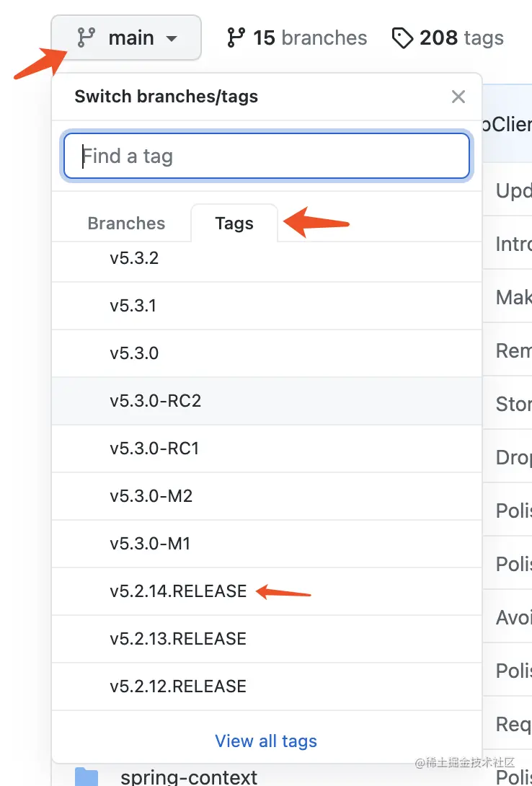Check out tag v5.2.14.RELEASE
Image resolution: width=532 pixels, height=786 pixels.
click(178, 591)
